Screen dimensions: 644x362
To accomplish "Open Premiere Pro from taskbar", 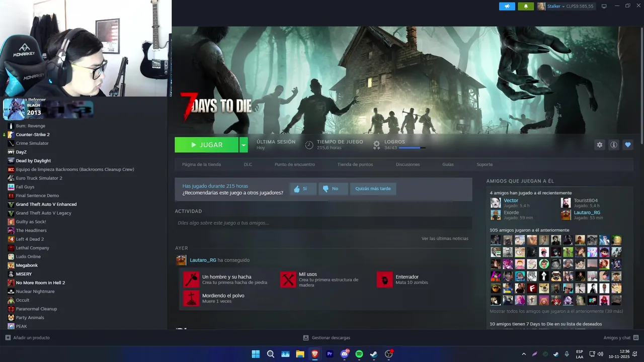I will [x=330, y=354].
